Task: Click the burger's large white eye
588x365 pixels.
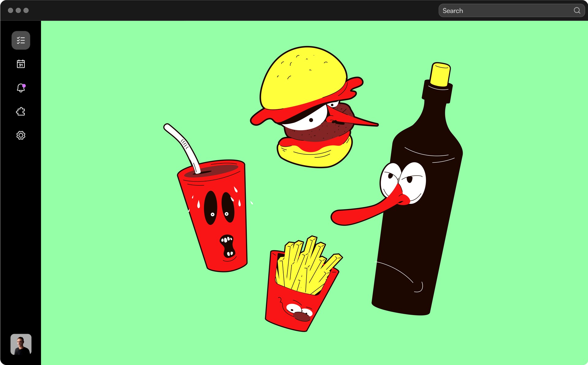Action: click(x=308, y=120)
